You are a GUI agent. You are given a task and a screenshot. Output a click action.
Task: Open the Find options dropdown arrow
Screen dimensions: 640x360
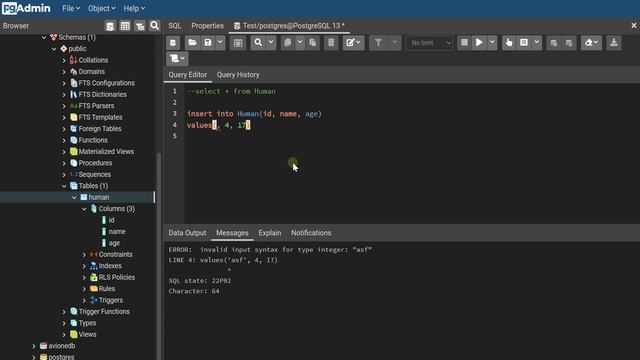(x=271, y=43)
